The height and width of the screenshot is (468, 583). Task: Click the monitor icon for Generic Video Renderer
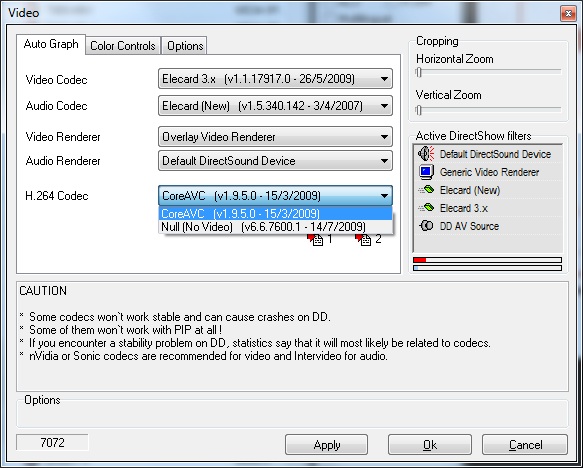click(x=426, y=172)
